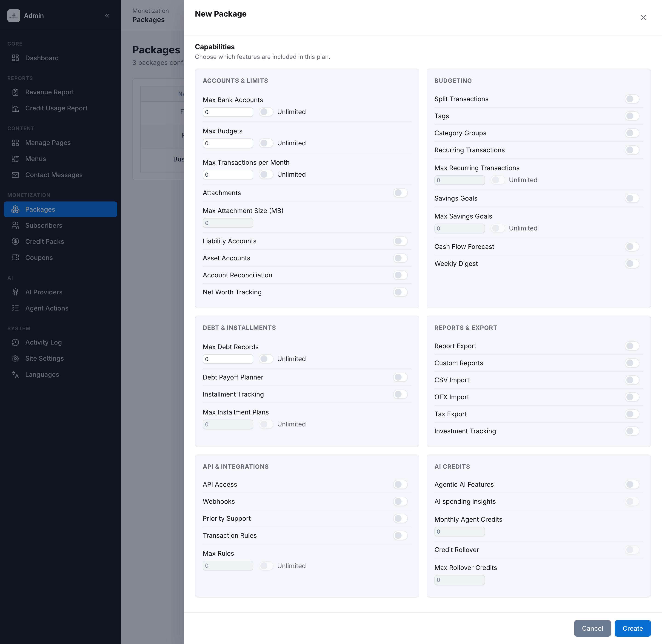Enable Investment Tracking

coord(632,431)
